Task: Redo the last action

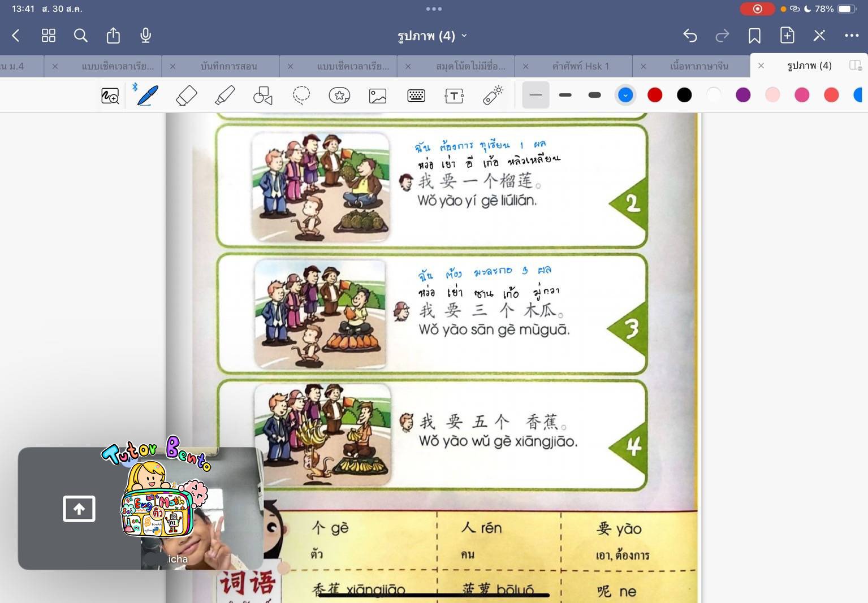Action: [722, 36]
